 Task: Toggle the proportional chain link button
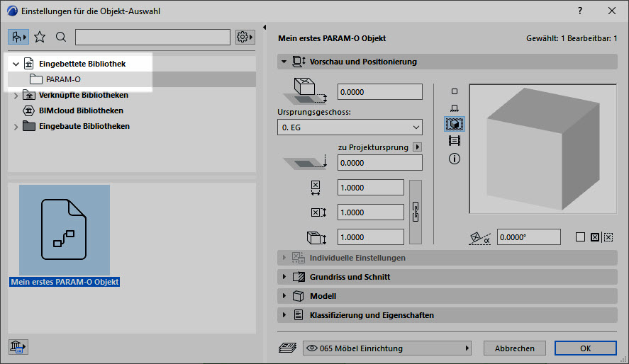416,212
